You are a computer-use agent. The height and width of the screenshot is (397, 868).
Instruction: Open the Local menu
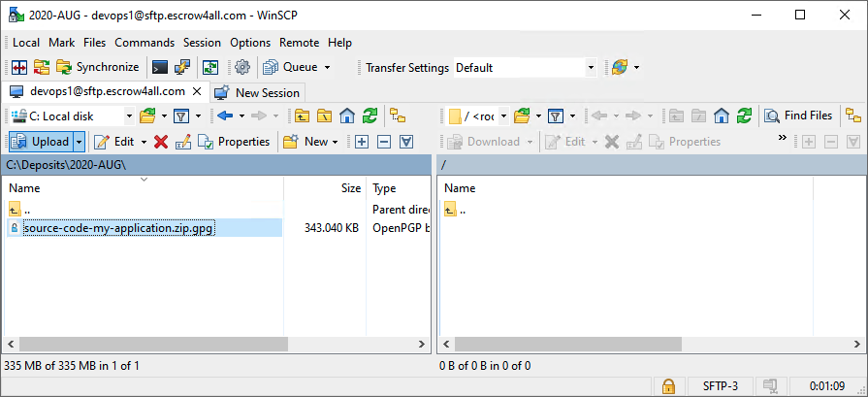point(26,43)
